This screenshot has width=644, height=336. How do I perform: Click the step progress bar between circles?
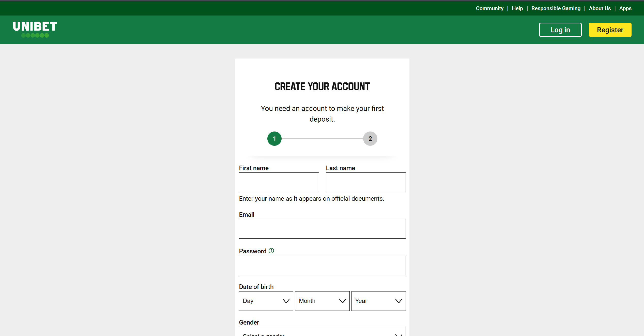click(x=322, y=139)
